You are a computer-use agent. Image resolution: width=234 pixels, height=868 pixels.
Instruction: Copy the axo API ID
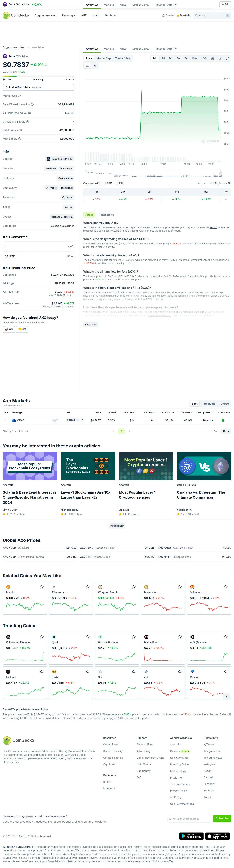(71, 207)
